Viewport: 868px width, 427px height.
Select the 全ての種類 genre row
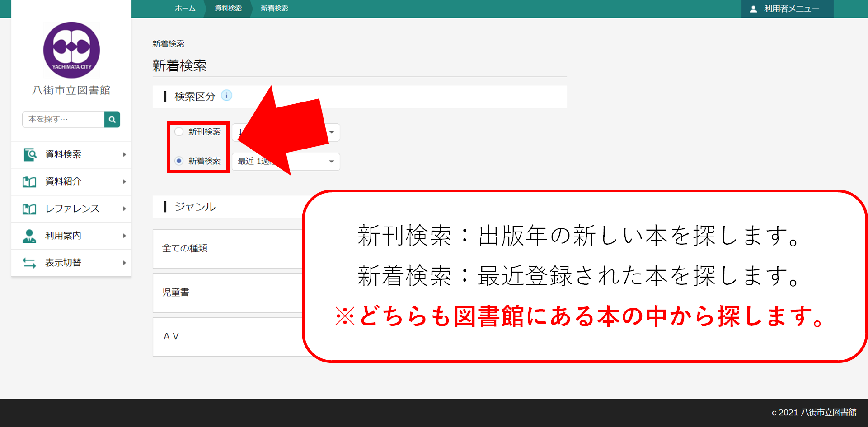pos(228,249)
